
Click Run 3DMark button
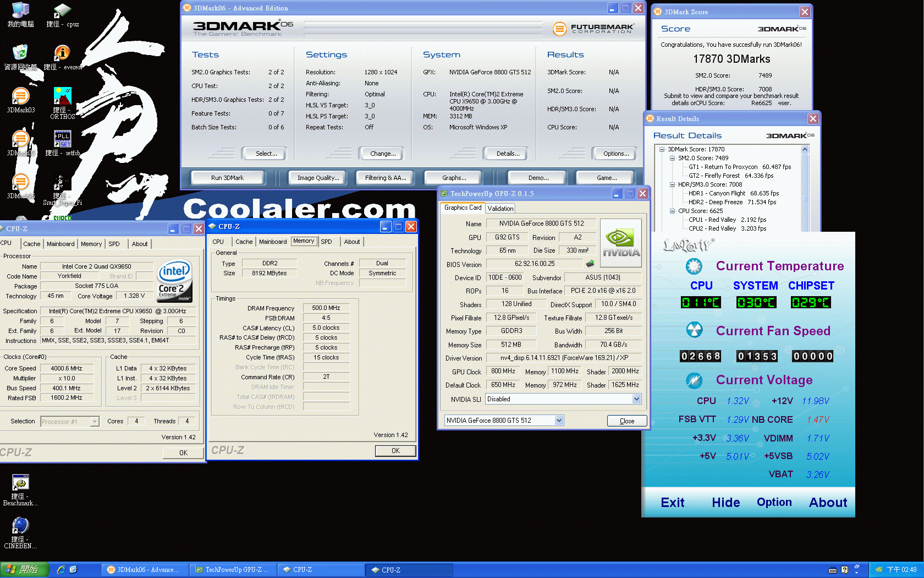coord(227,178)
